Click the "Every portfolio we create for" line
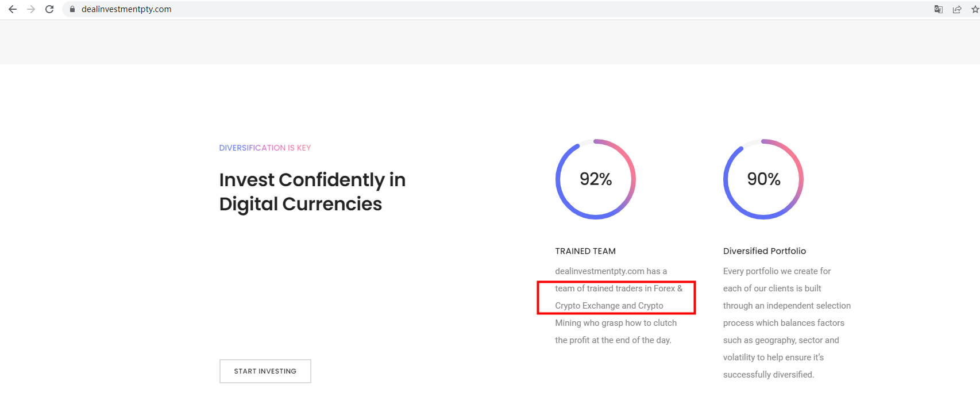980x404 pixels. (x=777, y=271)
